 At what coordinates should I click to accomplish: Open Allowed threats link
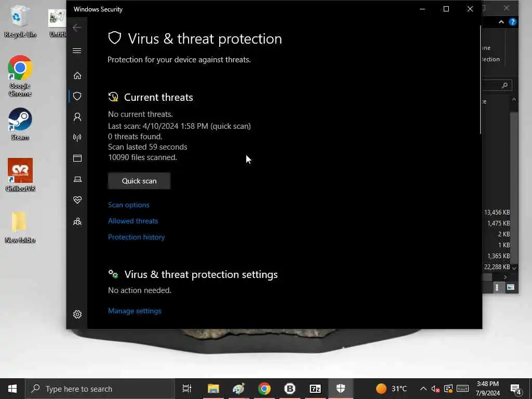click(133, 221)
